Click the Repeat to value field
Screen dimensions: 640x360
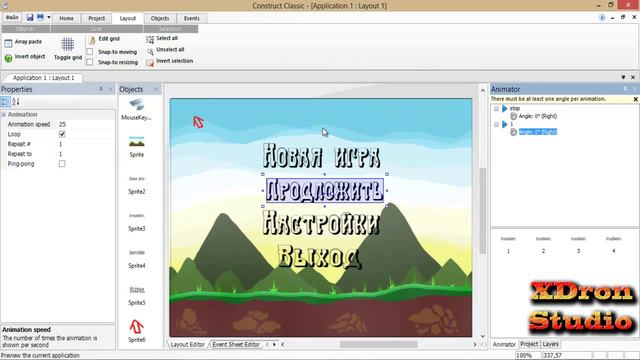tap(86, 154)
